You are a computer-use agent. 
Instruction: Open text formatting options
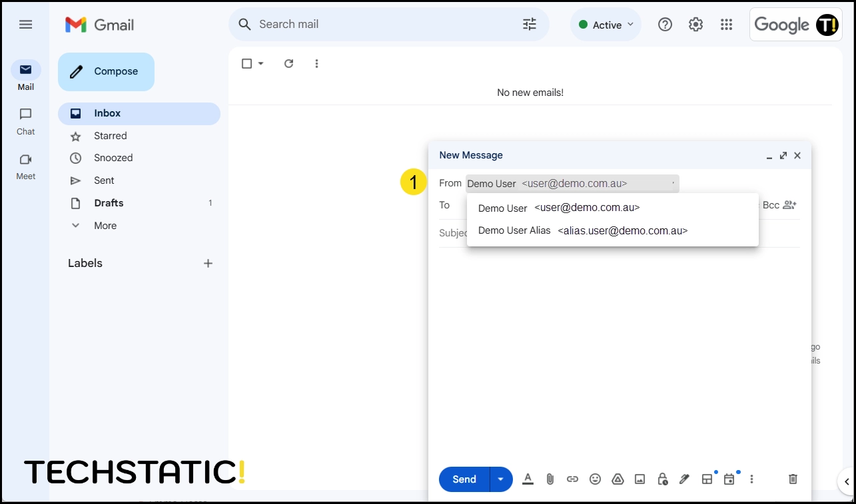click(x=528, y=479)
